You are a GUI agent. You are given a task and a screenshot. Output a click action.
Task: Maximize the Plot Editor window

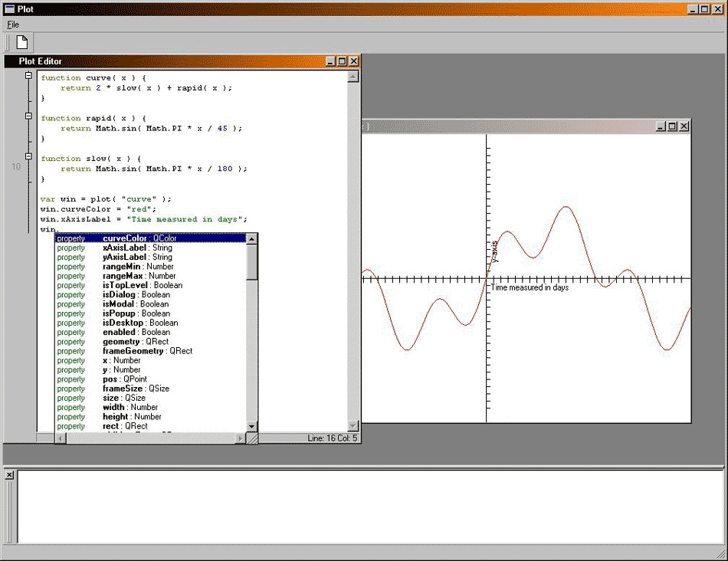(342, 61)
